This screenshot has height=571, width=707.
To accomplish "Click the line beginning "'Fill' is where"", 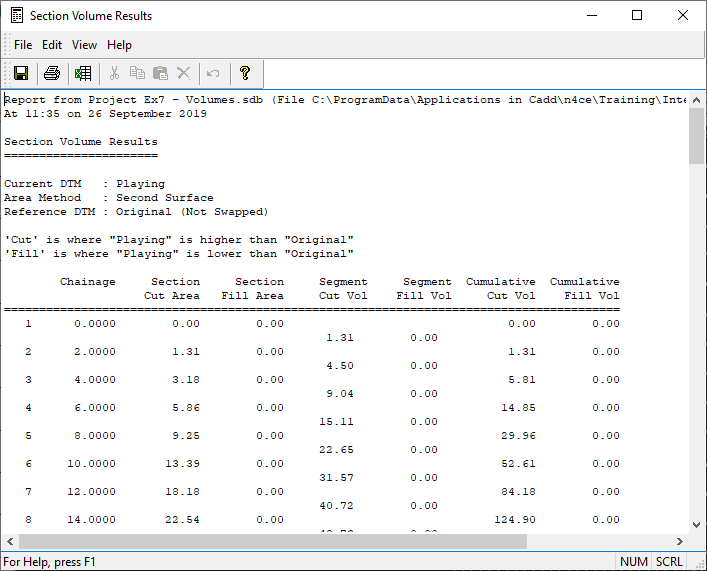I will click(179, 253).
